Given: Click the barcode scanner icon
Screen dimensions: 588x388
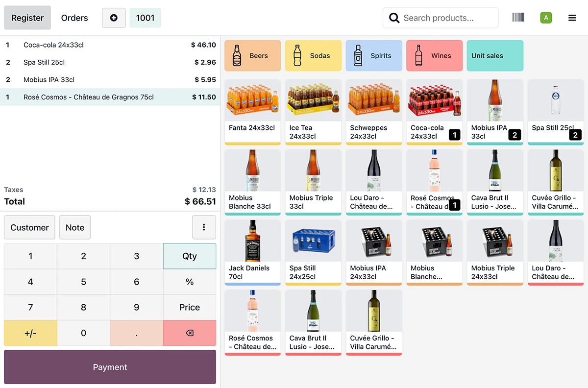Looking at the screenshot, I should pos(518,18).
